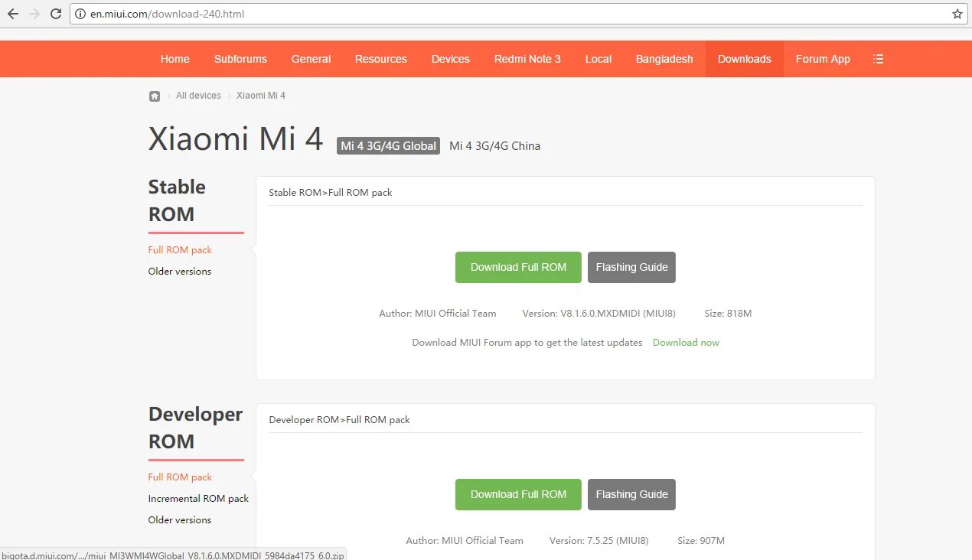972x560 pixels.
Task: Select Full ROM pack under Stable ROM
Action: [x=180, y=250]
